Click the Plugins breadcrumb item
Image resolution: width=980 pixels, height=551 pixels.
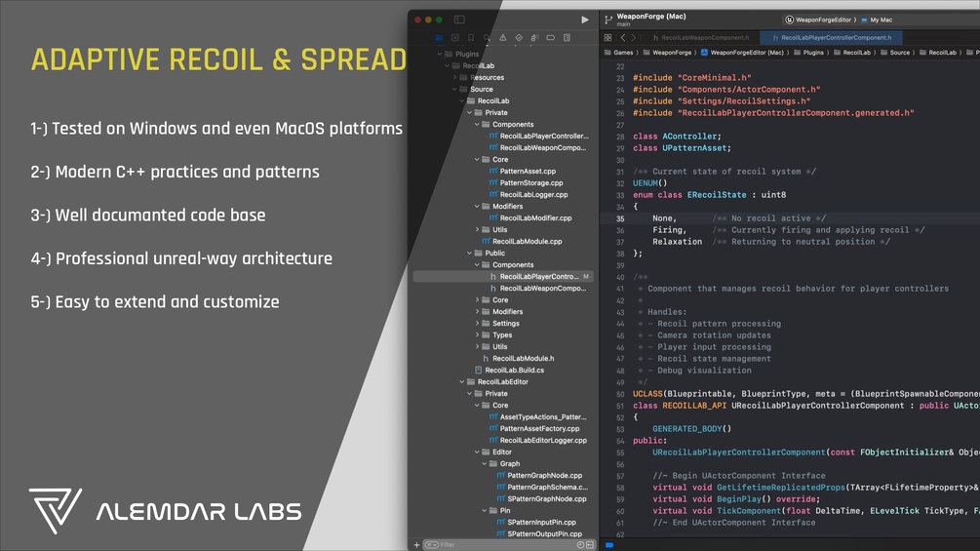[x=808, y=53]
